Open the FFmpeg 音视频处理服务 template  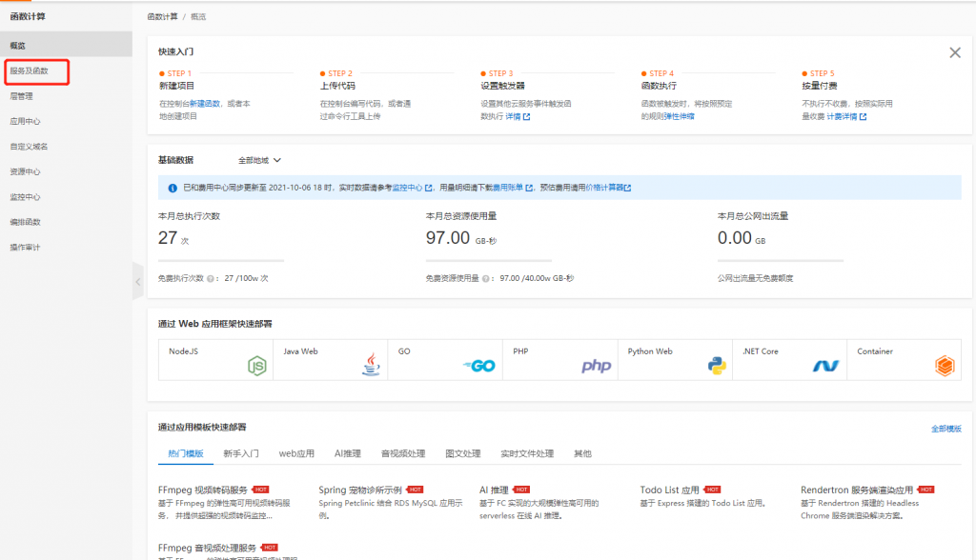point(207,549)
